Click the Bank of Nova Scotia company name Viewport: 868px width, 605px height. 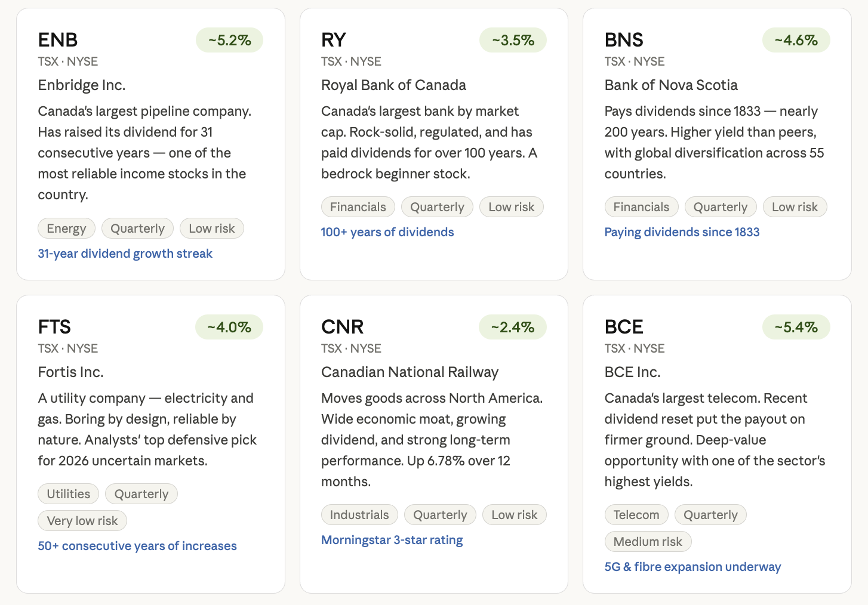(x=671, y=85)
